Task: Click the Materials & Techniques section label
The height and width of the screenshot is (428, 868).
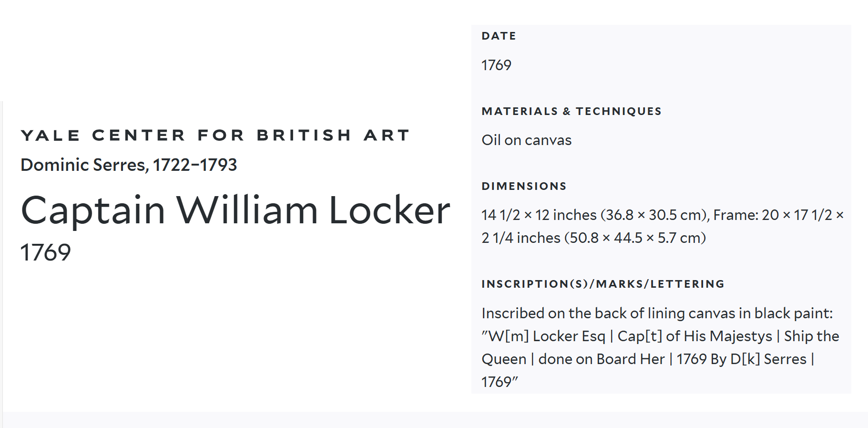Action: tap(572, 112)
